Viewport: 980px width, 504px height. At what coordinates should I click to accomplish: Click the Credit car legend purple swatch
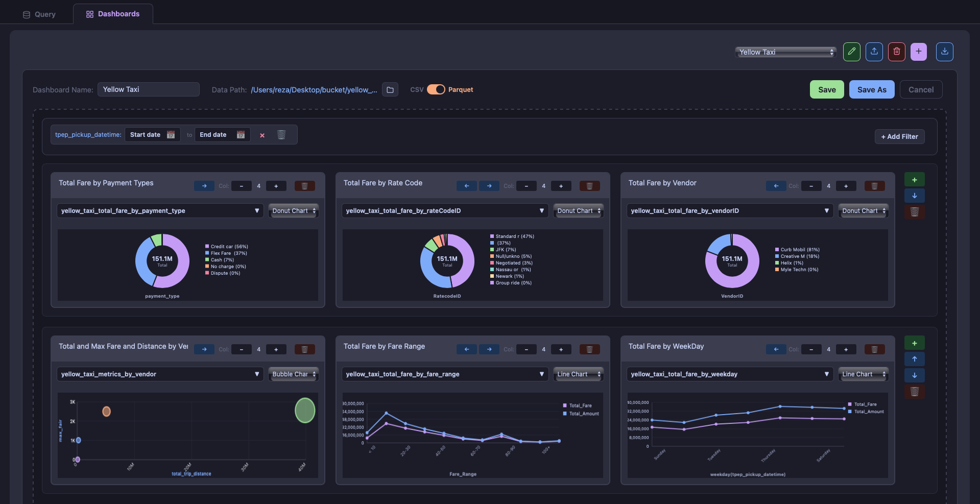(207, 247)
